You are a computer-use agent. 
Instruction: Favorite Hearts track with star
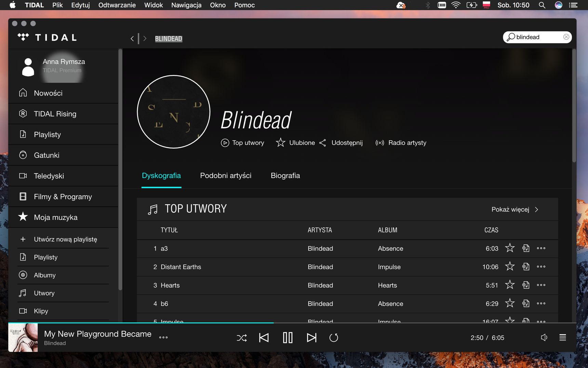(510, 285)
